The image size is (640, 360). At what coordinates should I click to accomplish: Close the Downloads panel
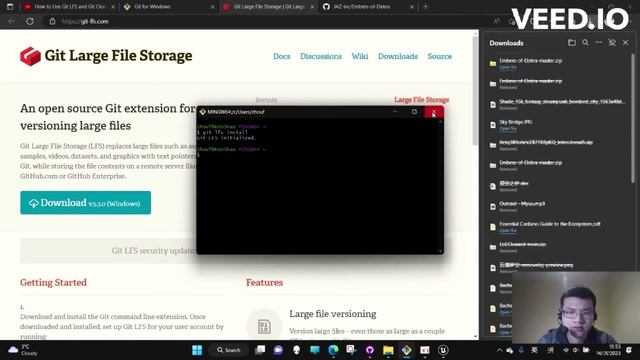[x=625, y=42]
